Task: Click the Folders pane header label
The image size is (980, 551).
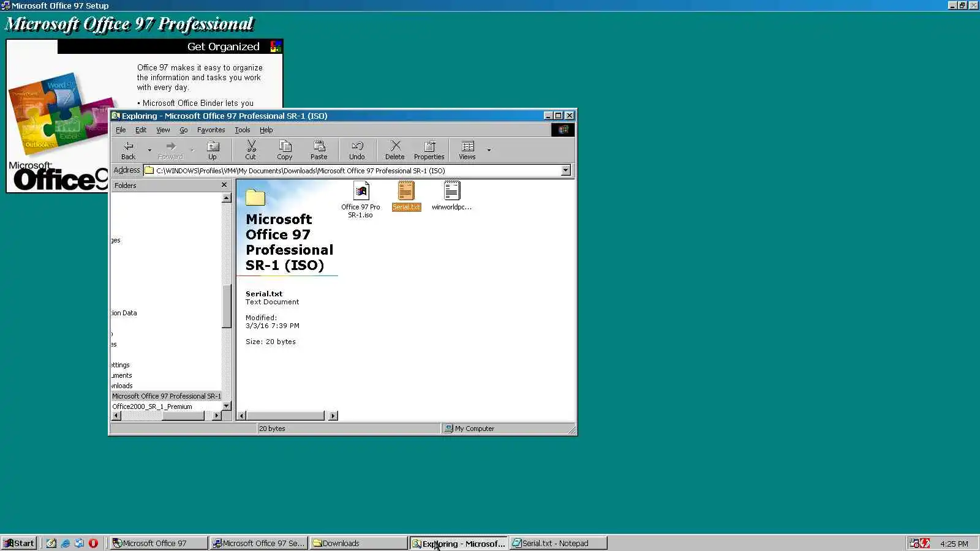Action: [125, 186]
